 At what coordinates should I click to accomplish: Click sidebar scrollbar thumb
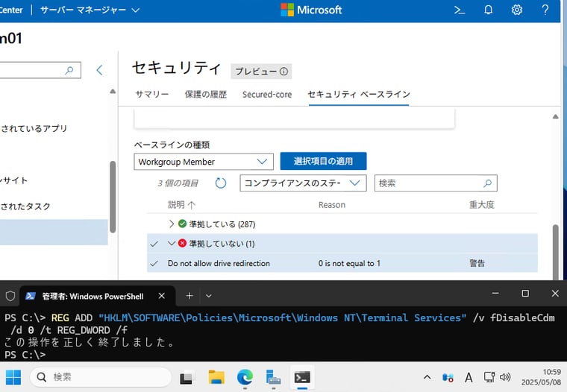[x=113, y=197]
